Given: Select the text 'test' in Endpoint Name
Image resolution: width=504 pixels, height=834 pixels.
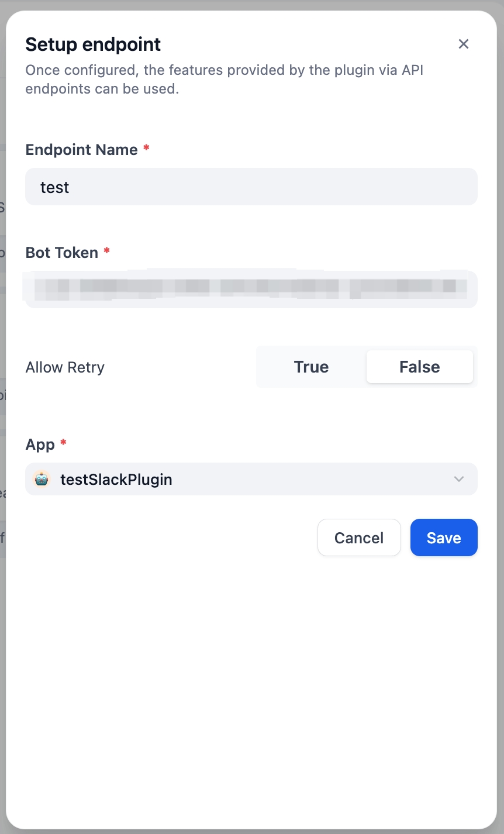Looking at the screenshot, I should (x=54, y=187).
